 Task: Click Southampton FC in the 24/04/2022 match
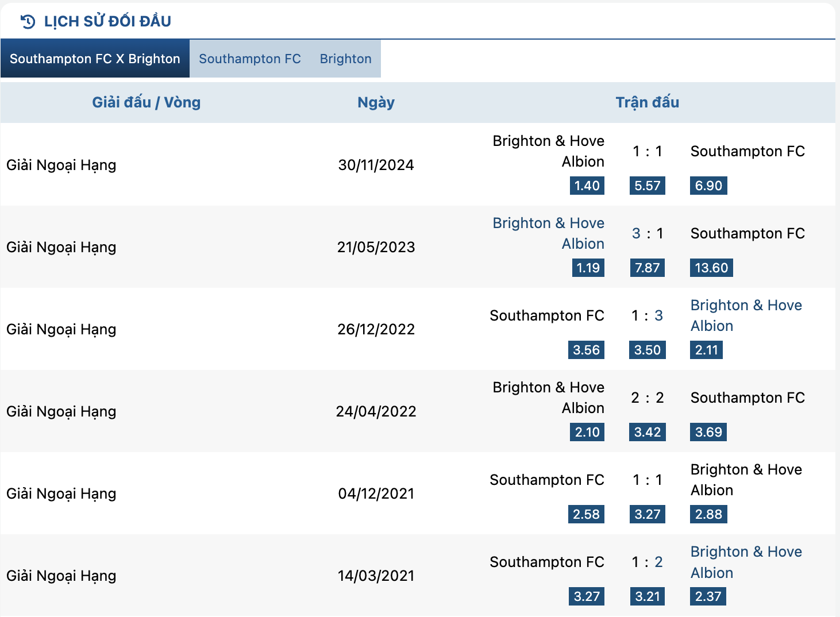(x=747, y=398)
